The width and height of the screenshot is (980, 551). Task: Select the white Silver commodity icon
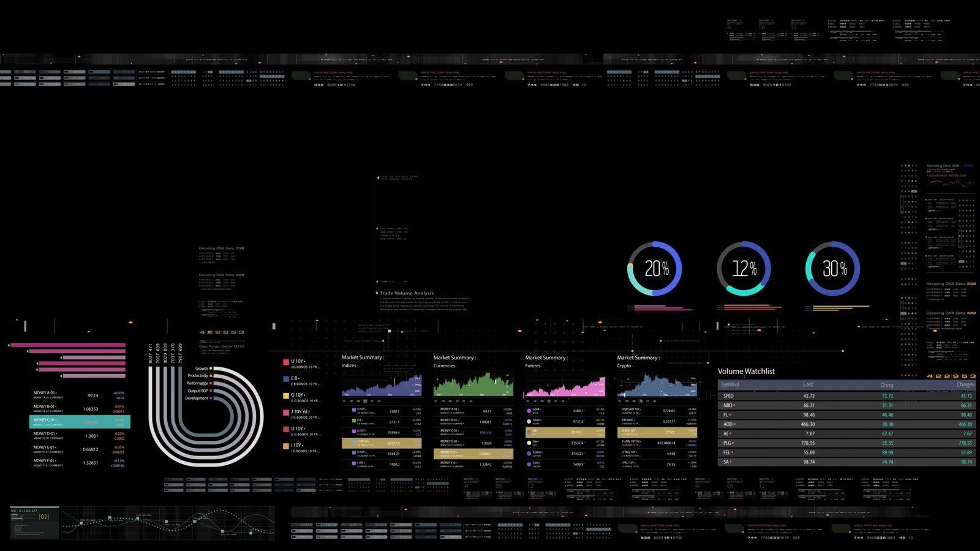click(529, 421)
